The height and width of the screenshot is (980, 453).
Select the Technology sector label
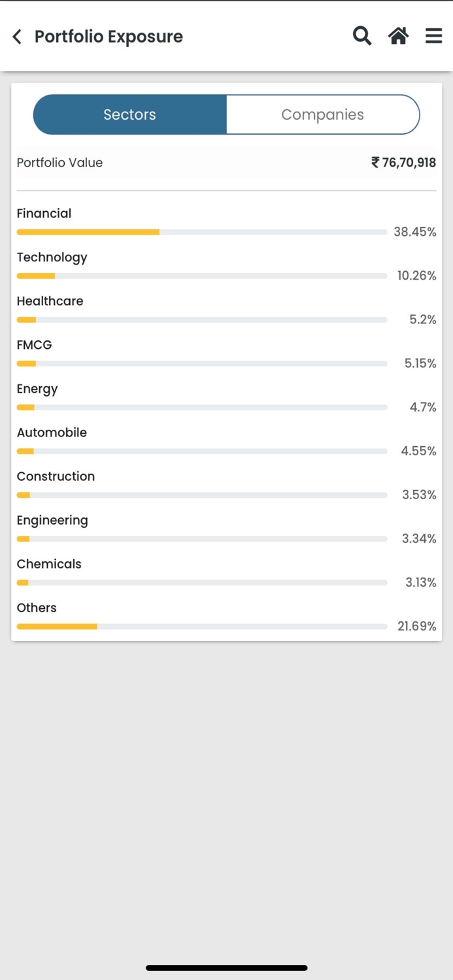[x=52, y=257]
